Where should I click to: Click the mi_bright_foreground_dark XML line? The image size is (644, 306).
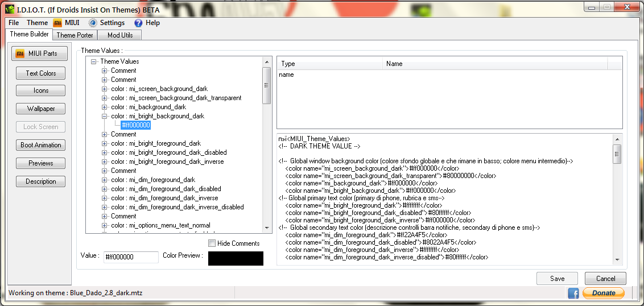pos(364,205)
